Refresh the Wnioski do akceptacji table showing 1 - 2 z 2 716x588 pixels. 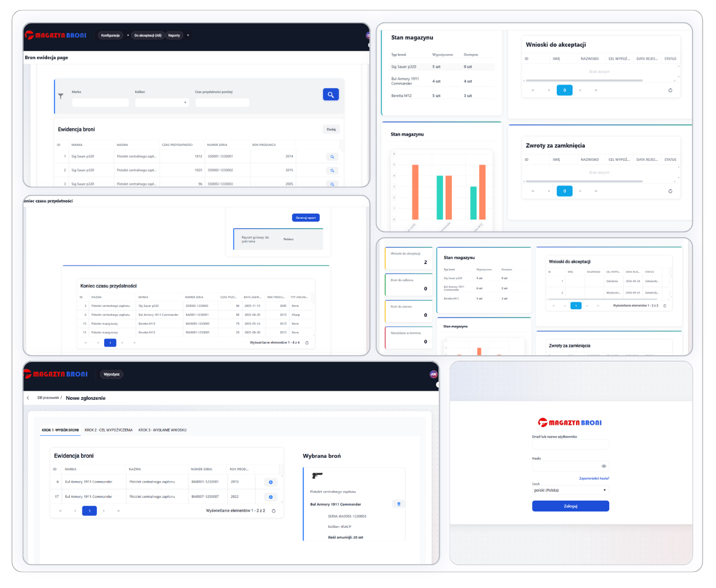[x=665, y=306]
